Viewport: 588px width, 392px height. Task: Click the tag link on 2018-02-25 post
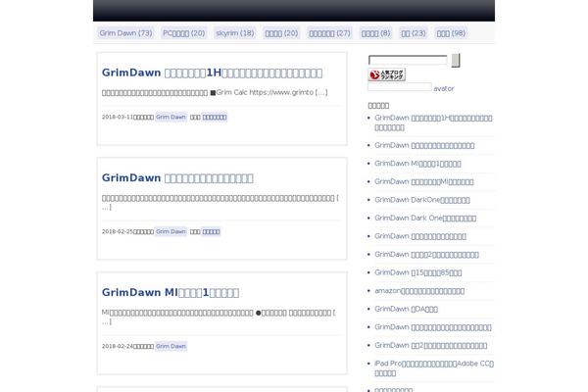(x=211, y=231)
